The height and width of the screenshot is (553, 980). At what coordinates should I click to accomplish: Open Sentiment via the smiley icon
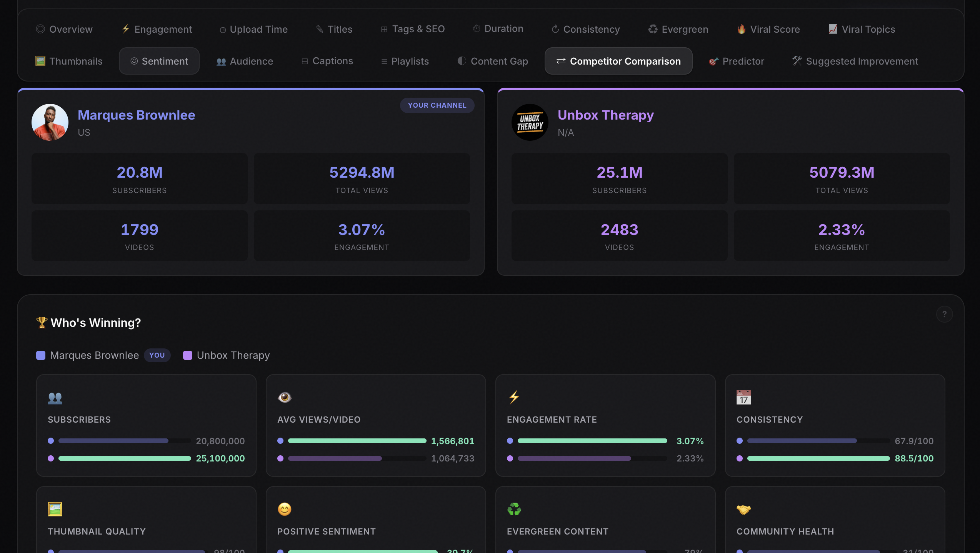(x=133, y=61)
